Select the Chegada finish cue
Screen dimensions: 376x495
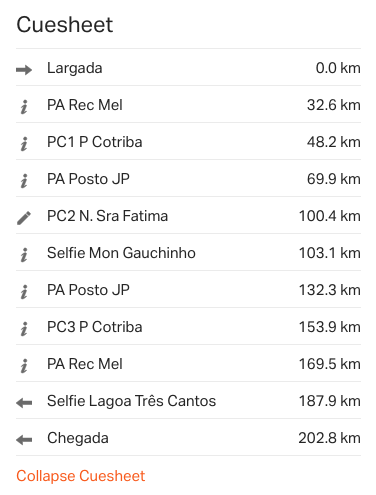click(x=188, y=437)
